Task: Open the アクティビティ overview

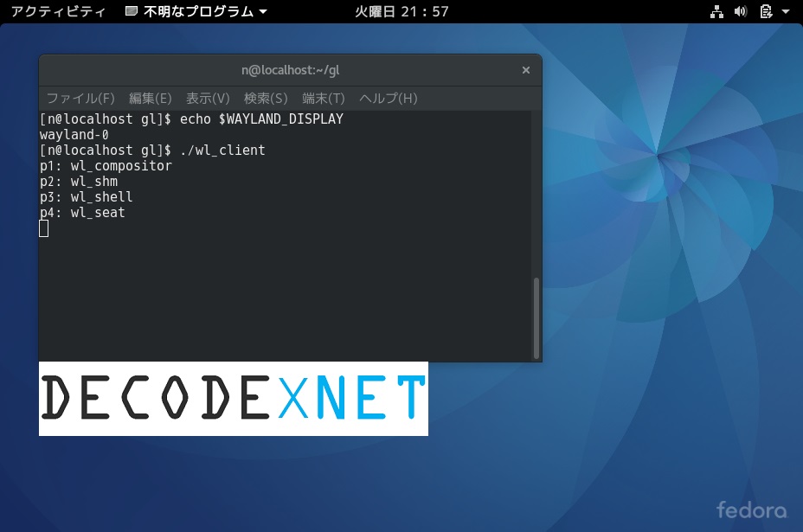Action: click(x=58, y=11)
